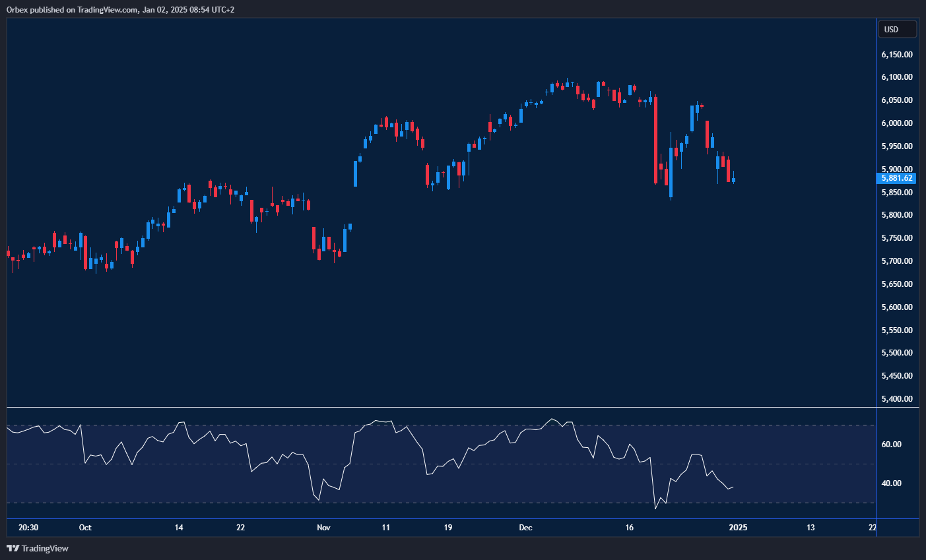Select the 2025 marker on time axis

pyautogui.click(x=738, y=528)
